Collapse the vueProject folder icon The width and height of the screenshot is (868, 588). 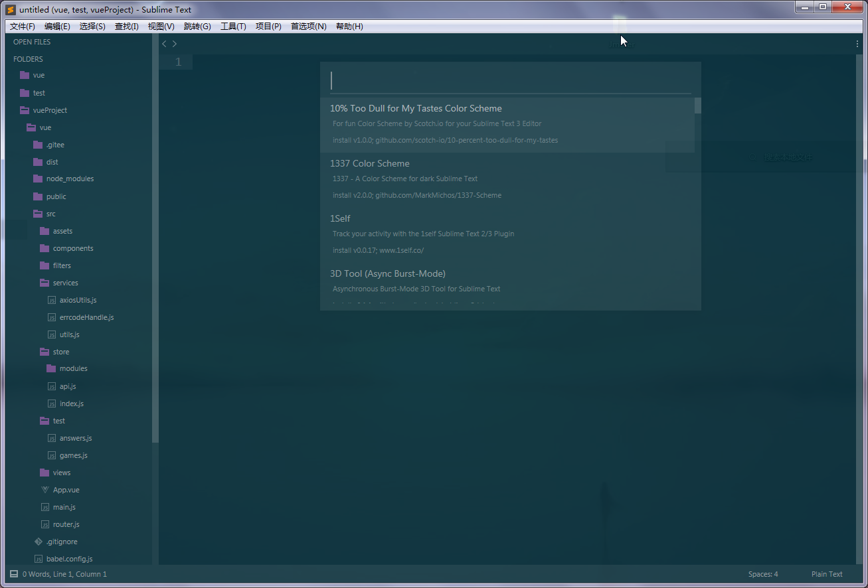[25, 110]
